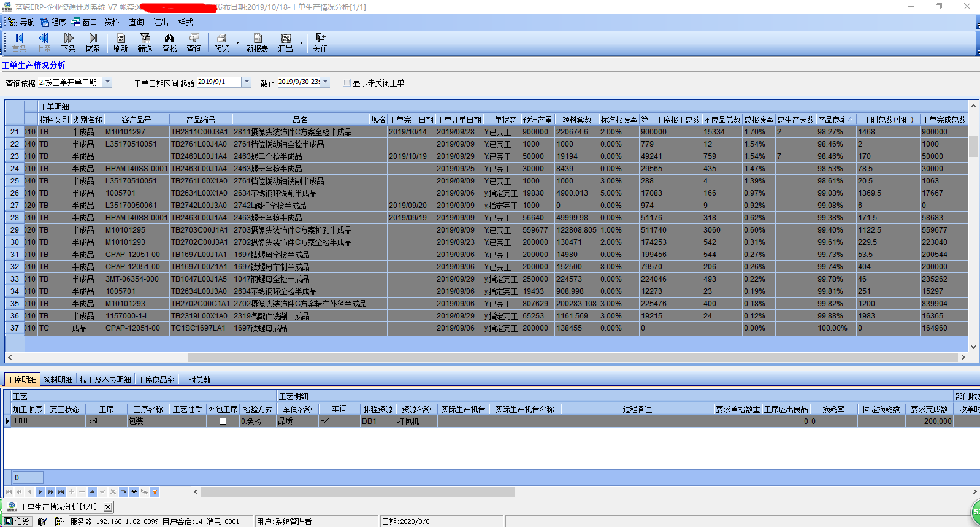This screenshot has width=980, height=527.
Task: Go to first record with 首条
Action: (x=19, y=42)
